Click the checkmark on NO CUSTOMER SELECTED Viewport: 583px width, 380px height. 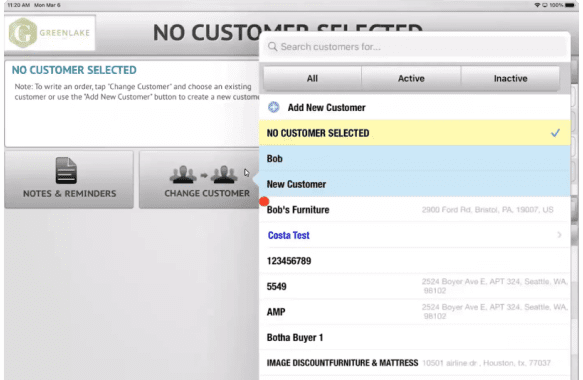tap(555, 133)
